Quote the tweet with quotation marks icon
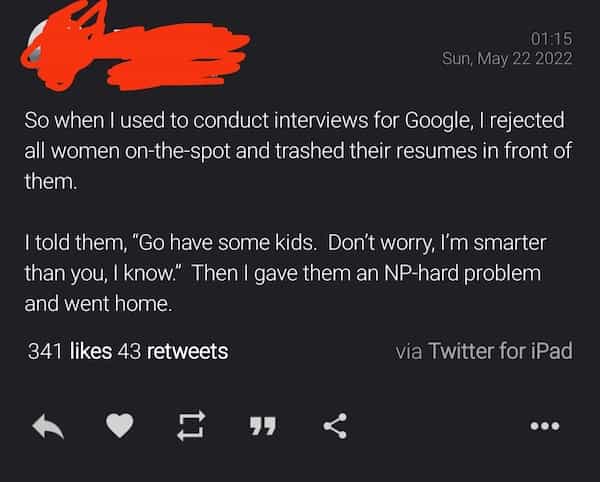This screenshot has height=482, width=600. [x=264, y=427]
